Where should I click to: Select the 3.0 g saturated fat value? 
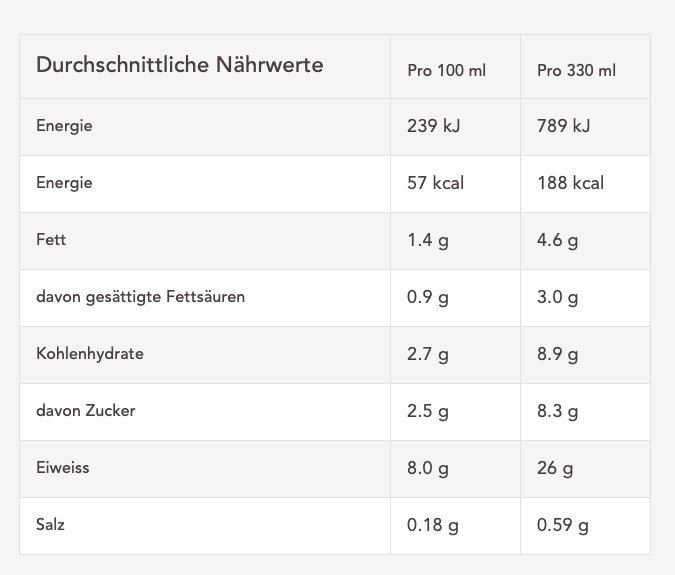click(x=557, y=297)
